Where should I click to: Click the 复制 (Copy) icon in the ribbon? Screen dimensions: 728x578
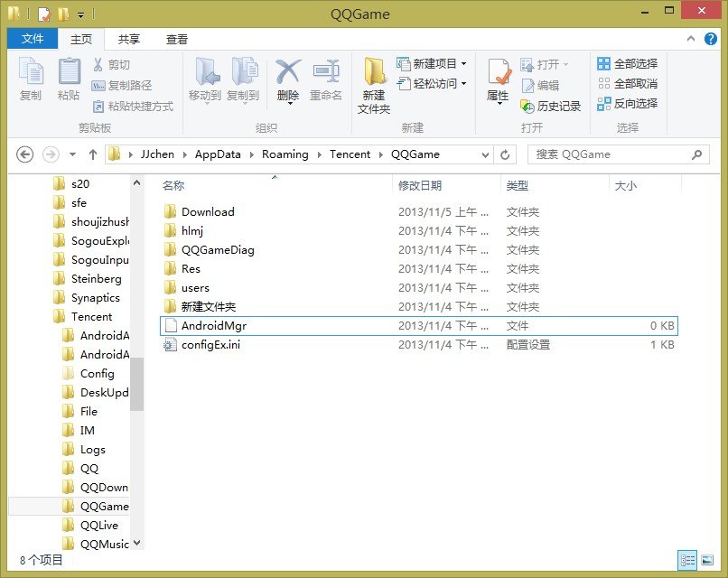pyautogui.click(x=32, y=79)
